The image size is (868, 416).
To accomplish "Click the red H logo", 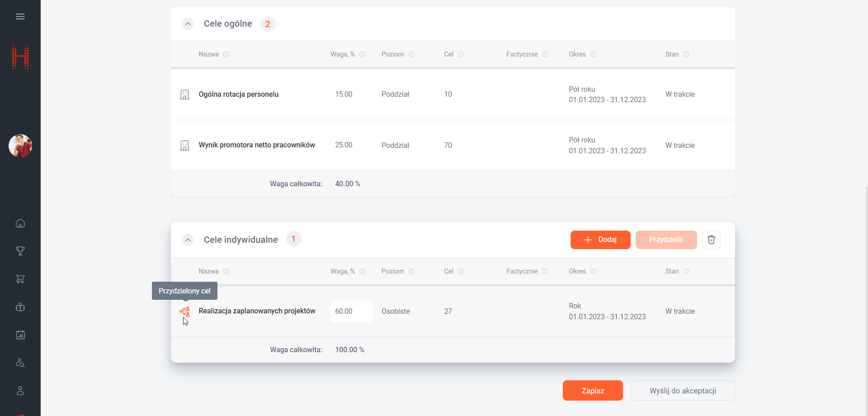I will coord(20,57).
